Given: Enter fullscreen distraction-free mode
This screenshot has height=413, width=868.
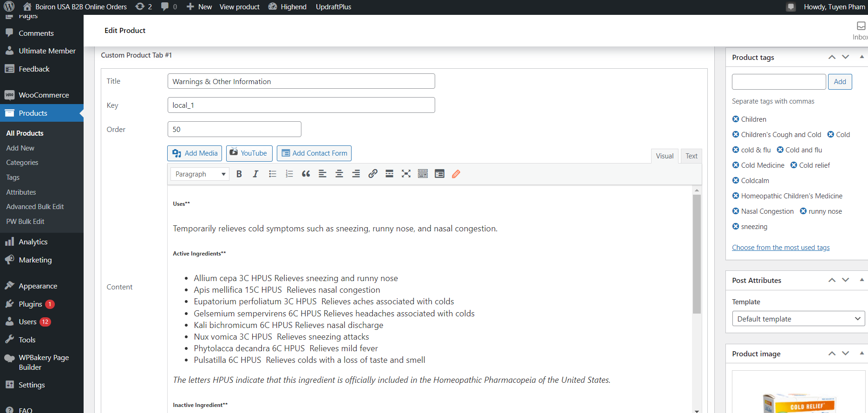Looking at the screenshot, I should pos(406,174).
